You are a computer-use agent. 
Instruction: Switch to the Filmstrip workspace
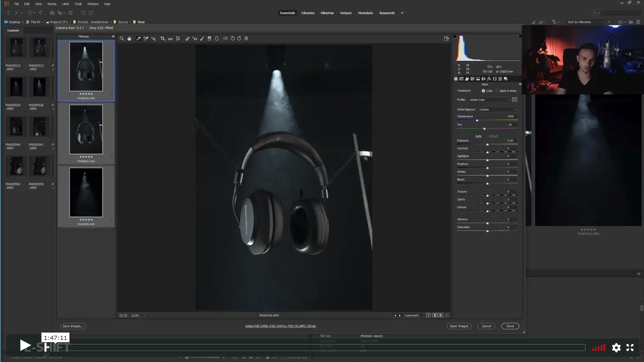pyautogui.click(x=327, y=13)
